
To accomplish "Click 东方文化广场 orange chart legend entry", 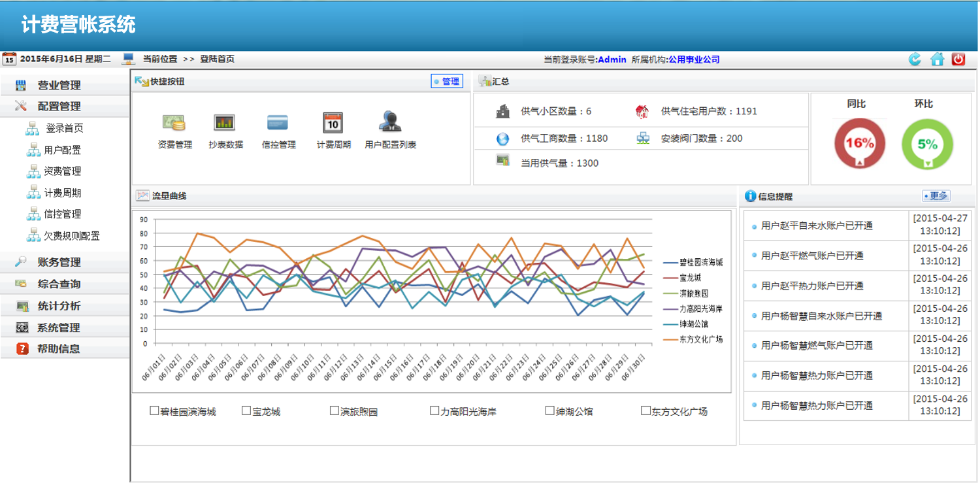I will click(693, 339).
